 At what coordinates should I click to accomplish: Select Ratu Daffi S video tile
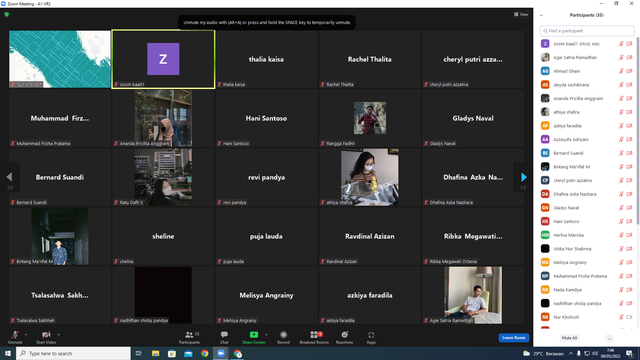[x=163, y=177]
